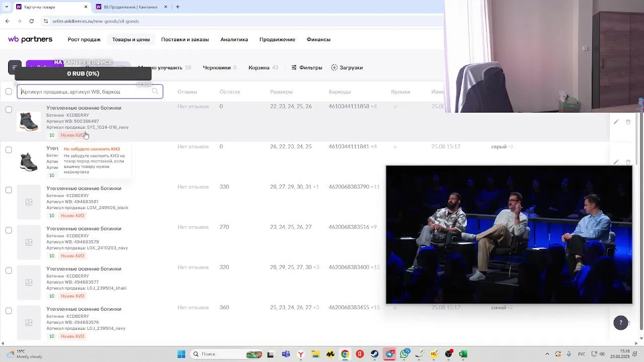The image size is (644, 362).
Task: Expand extra barcodes +4 for 4610344111858
Action: pos(374,107)
